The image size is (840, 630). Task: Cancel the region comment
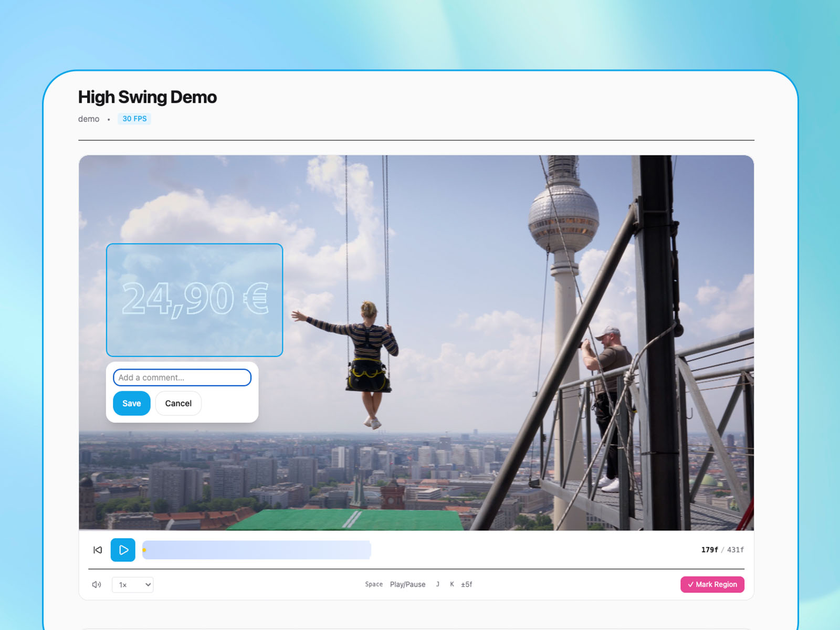[178, 403]
